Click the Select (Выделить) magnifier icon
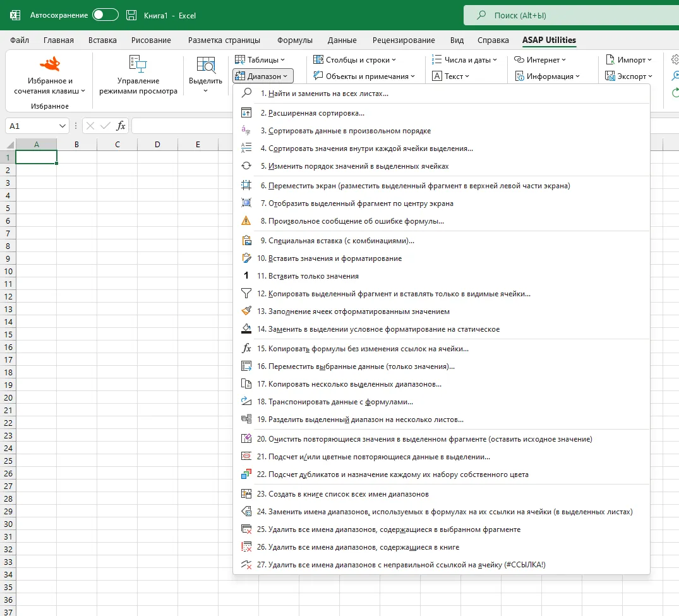This screenshot has width=679, height=616. [x=206, y=64]
